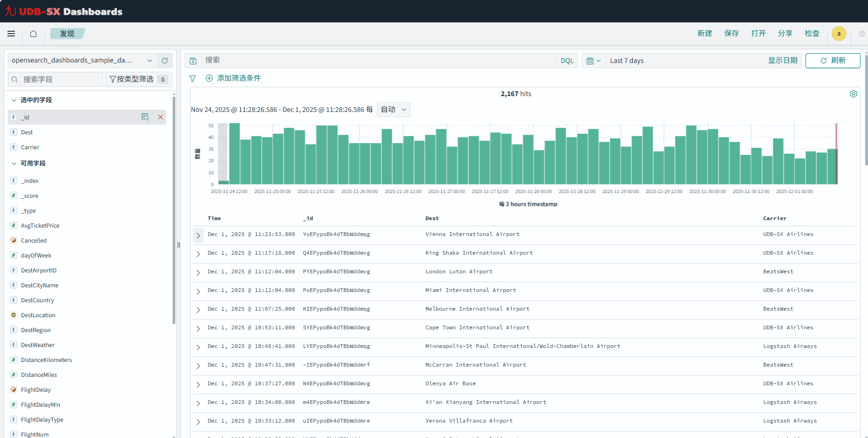Toggle DQL query language switch
Viewport: 868px width, 438px height.
(567, 61)
